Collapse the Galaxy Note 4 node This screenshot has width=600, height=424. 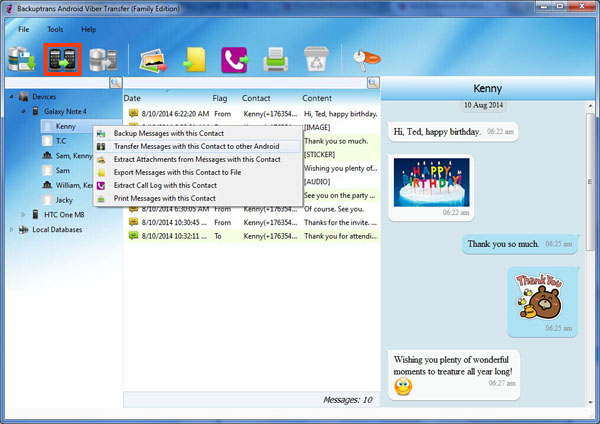[23, 111]
